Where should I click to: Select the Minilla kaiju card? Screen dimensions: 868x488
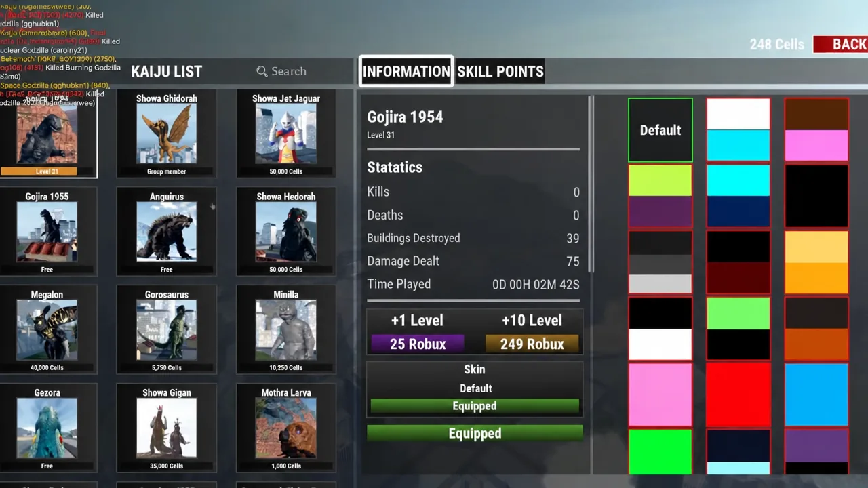(x=286, y=330)
